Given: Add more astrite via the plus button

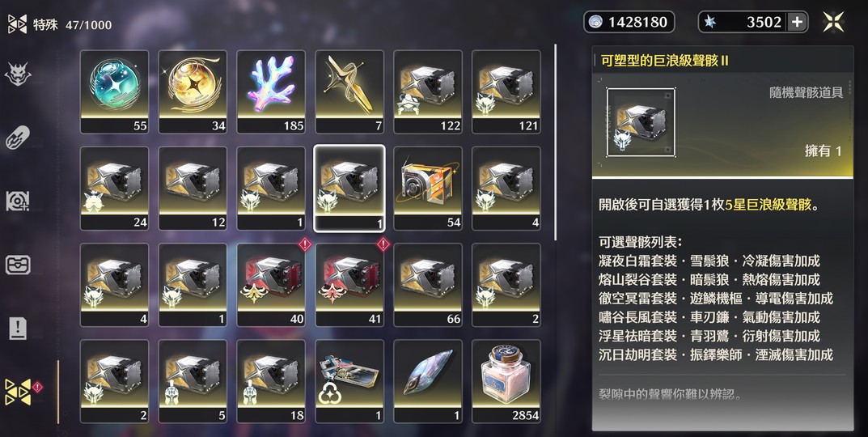Looking at the screenshot, I should click(797, 22).
